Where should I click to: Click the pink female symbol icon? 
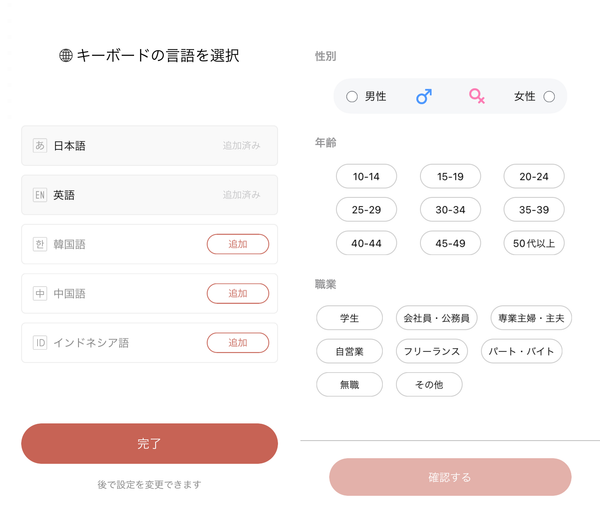[x=477, y=96]
